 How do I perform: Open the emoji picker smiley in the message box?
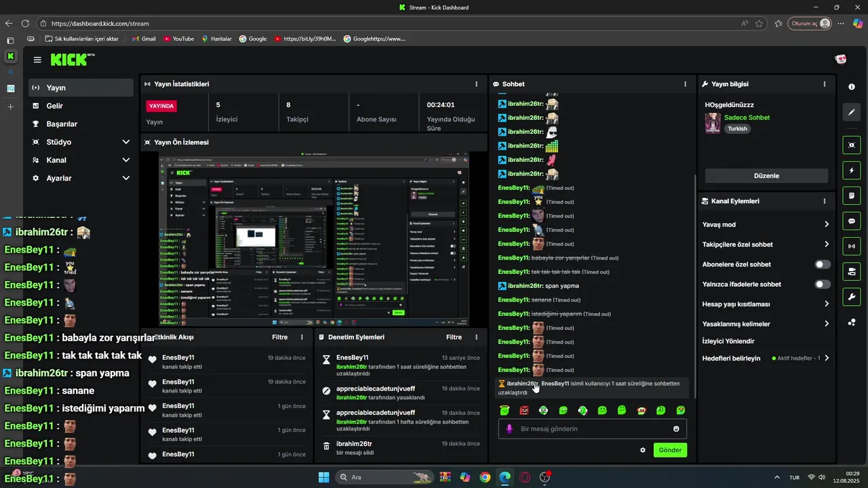(x=676, y=429)
